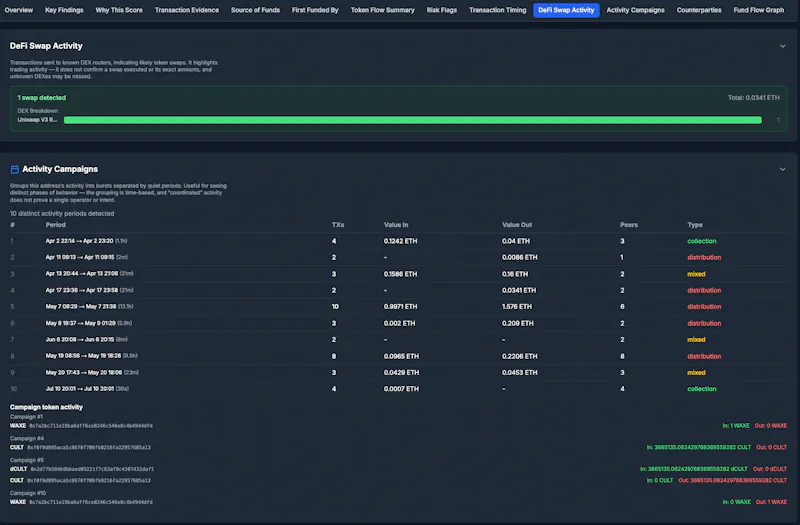Click the '0.04 ETH' value out cell
The height and width of the screenshot is (525, 800).
(x=516, y=241)
